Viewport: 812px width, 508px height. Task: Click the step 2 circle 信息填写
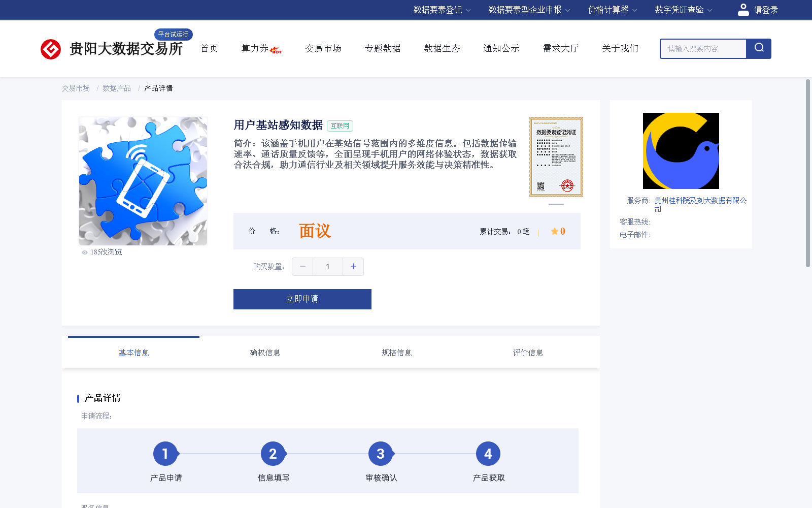pyautogui.click(x=273, y=454)
